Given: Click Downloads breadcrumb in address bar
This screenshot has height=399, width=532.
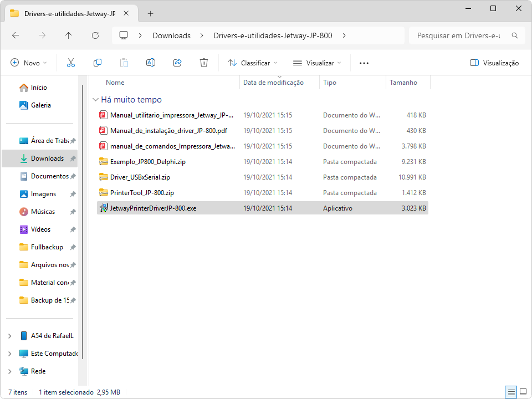Looking at the screenshot, I should 171,35.
